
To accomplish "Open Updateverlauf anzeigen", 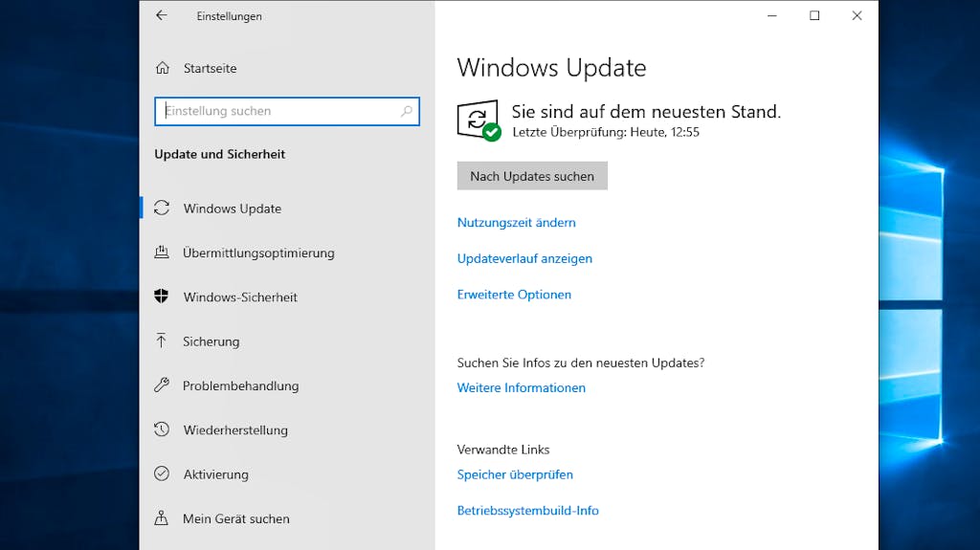I will [x=524, y=259].
